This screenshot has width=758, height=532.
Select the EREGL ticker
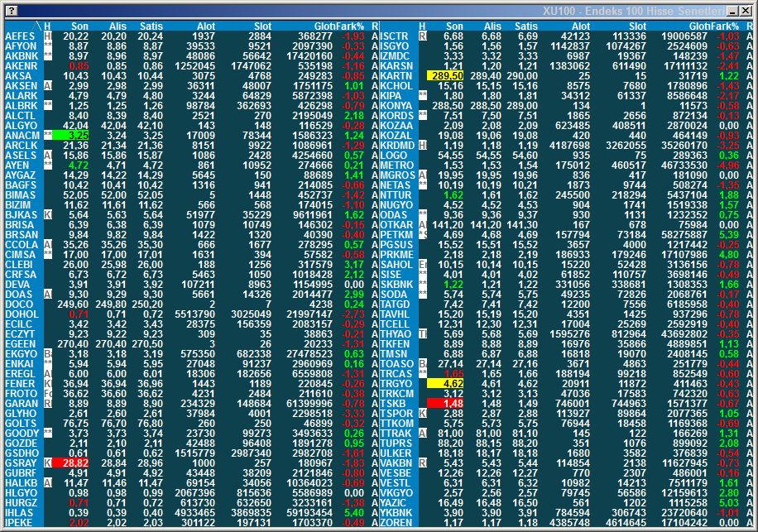click(21, 374)
